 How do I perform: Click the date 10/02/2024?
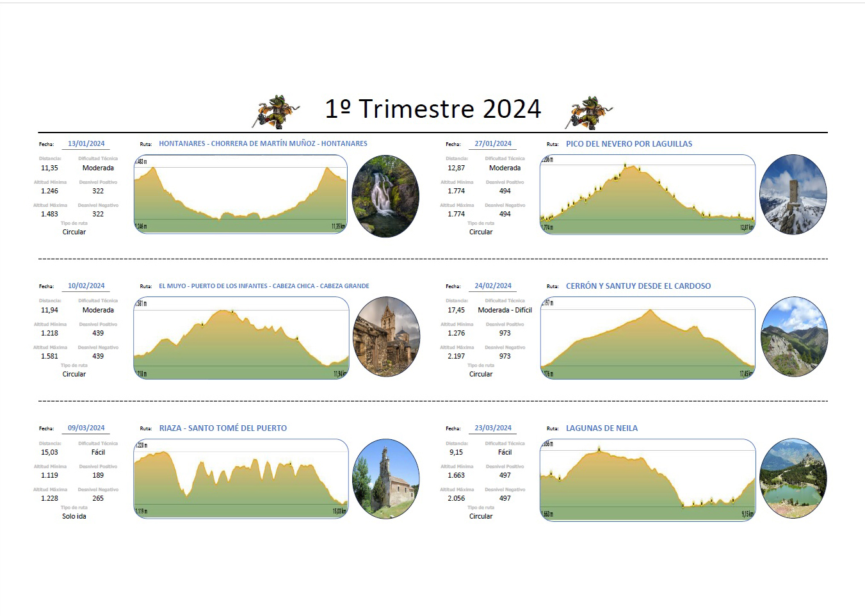coord(86,286)
